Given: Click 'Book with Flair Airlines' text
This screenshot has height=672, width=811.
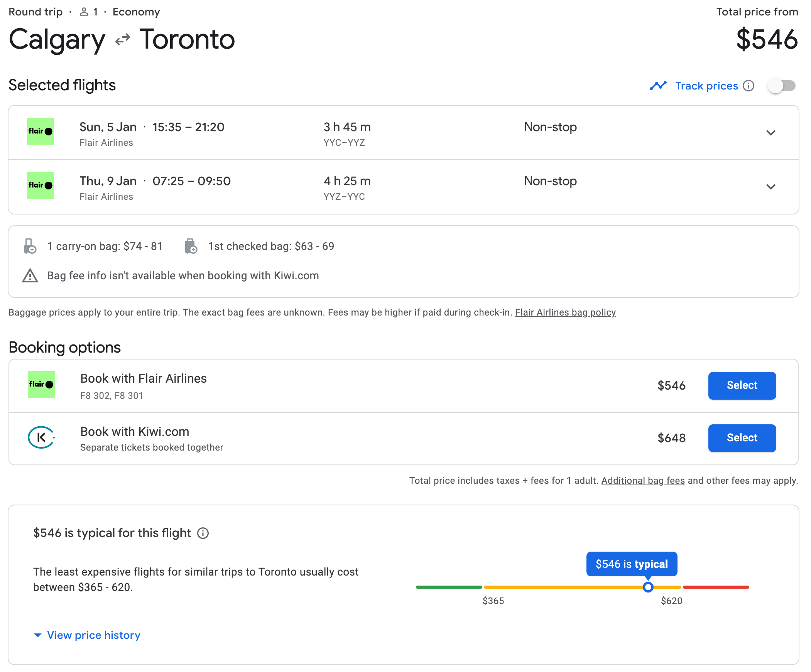Looking at the screenshot, I should tap(143, 378).
